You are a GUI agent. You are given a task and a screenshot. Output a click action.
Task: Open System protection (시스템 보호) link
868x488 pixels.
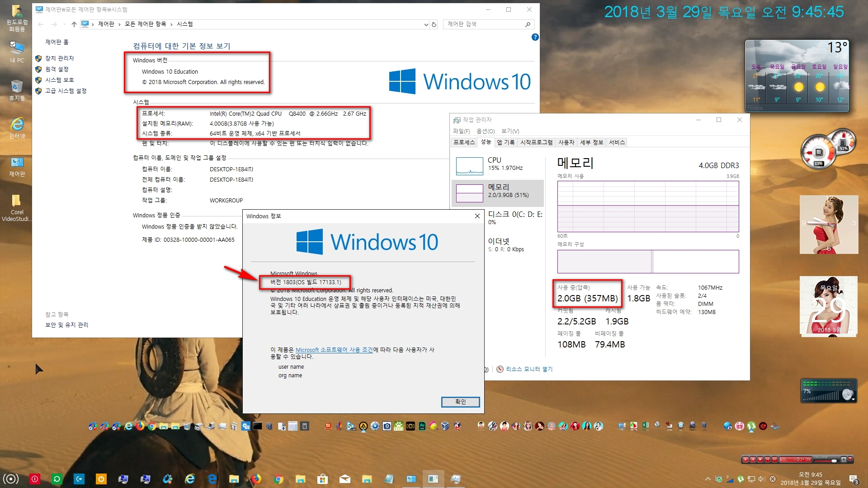(59, 80)
